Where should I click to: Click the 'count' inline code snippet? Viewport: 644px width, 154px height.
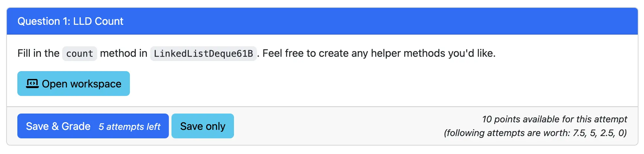[x=80, y=54]
